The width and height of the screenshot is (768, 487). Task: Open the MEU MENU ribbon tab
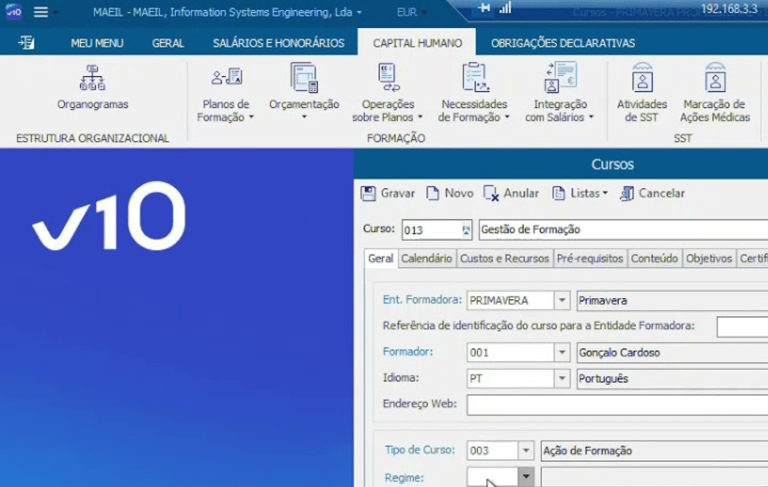pos(97,43)
